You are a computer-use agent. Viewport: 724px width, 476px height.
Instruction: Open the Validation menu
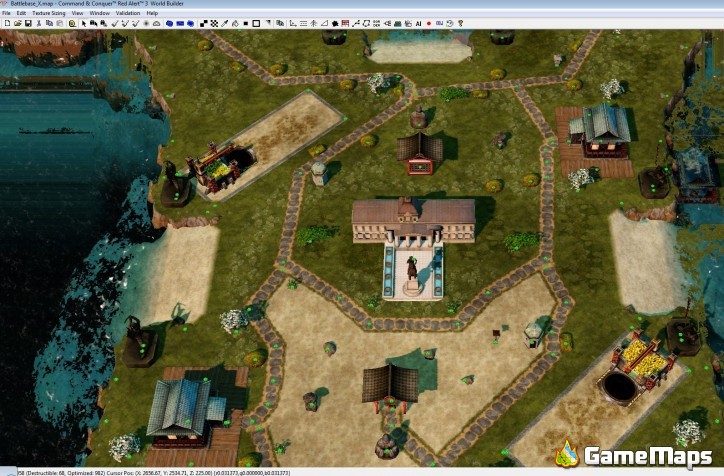pos(128,13)
